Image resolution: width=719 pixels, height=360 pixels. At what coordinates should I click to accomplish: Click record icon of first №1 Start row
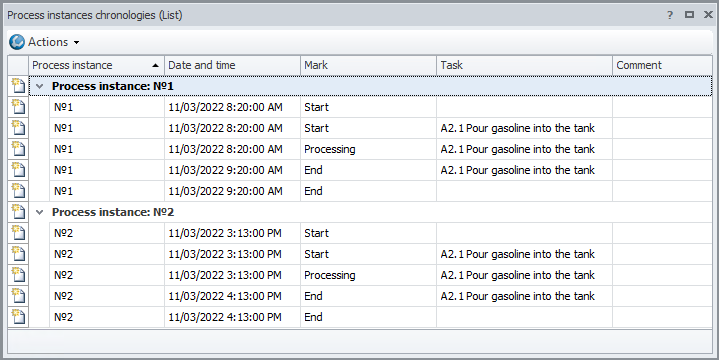click(18, 107)
